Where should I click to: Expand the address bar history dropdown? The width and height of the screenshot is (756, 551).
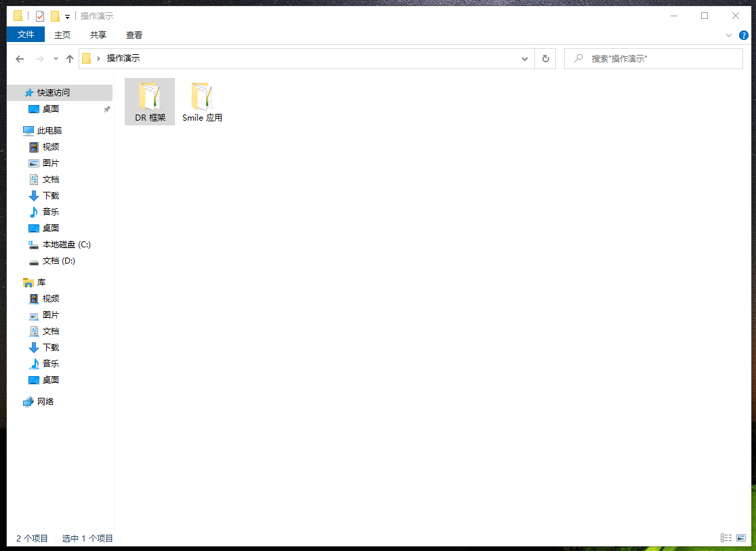pos(525,59)
